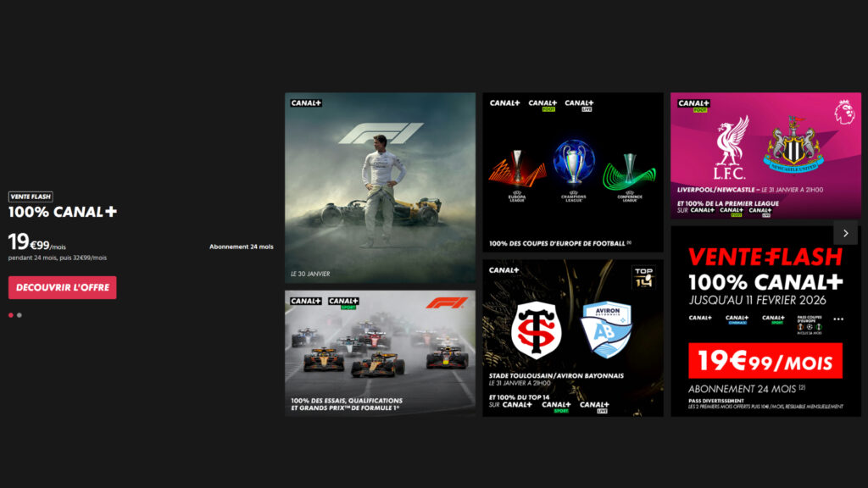Select the TOP 14 badge
Image resolution: width=868 pixels, height=488 pixels.
pyautogui.click(x=643, y=278)
